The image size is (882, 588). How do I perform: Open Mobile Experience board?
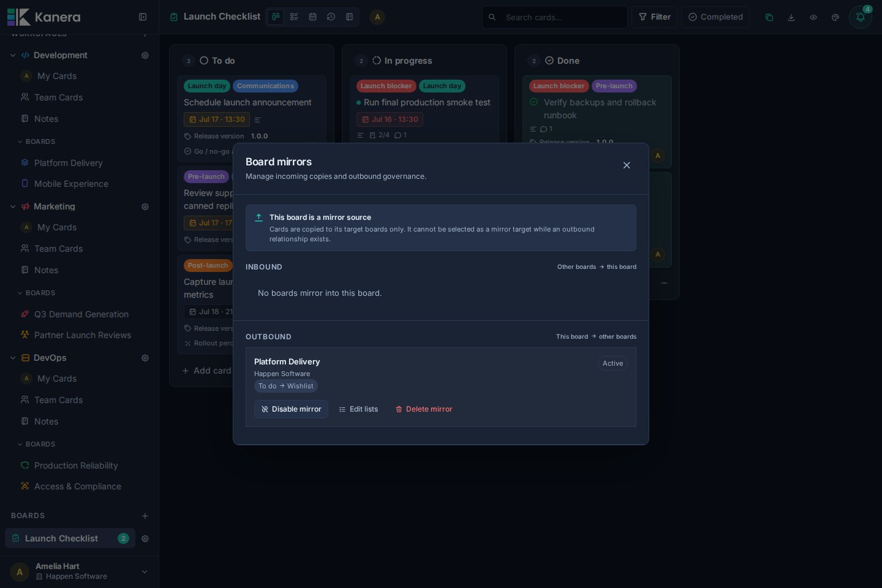point(71,184)
